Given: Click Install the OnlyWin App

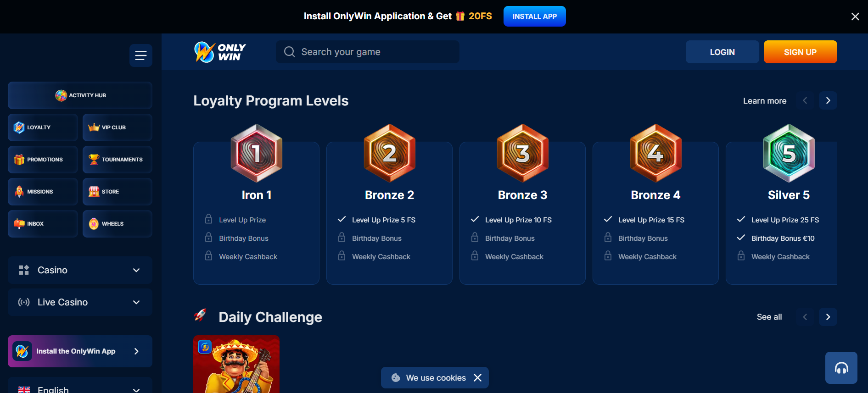Looking at the screenshot, I should (80, 351).
